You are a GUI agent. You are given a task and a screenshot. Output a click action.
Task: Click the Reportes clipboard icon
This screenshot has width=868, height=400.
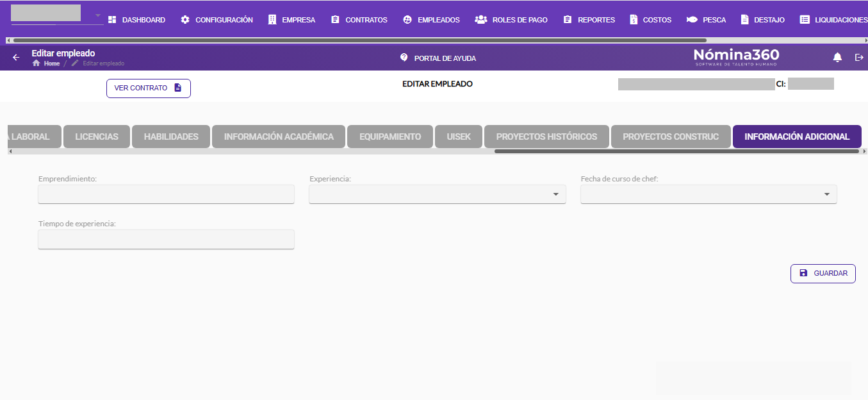point(568,20)
